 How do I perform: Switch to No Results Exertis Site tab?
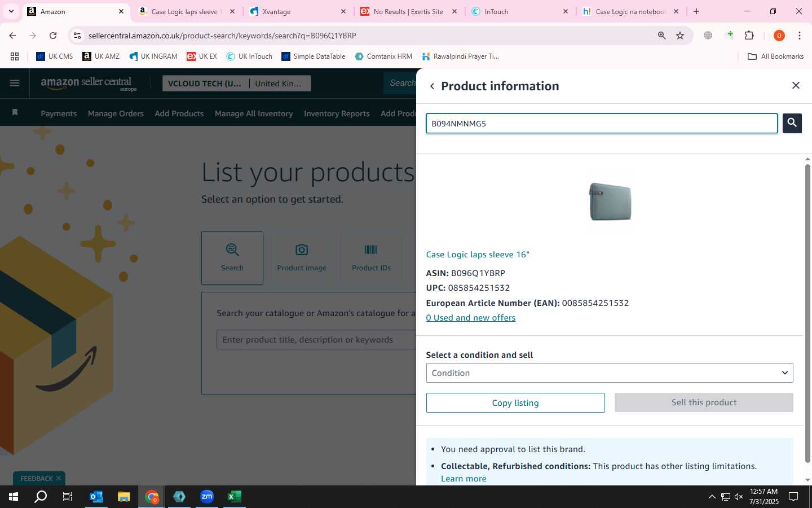pos(408,11)
